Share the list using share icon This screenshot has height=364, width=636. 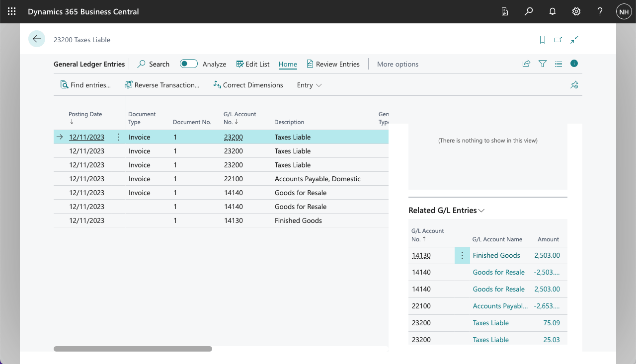526,64
